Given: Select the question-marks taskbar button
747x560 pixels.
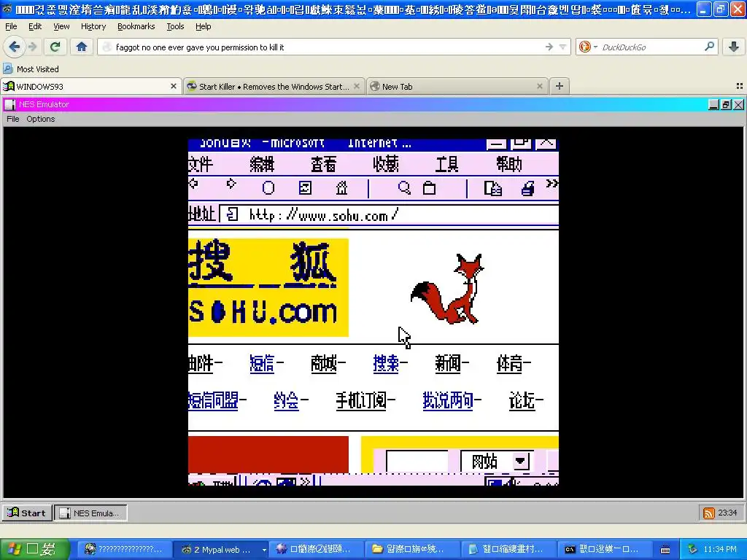Looking at the screenshot, I should 123,550.
